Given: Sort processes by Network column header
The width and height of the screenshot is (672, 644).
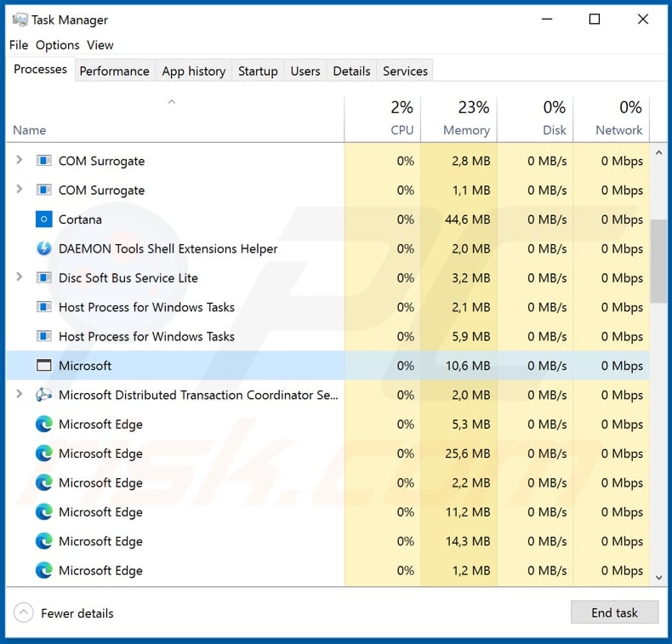Looking at the screenshot, I should click(x=611, y=119).
